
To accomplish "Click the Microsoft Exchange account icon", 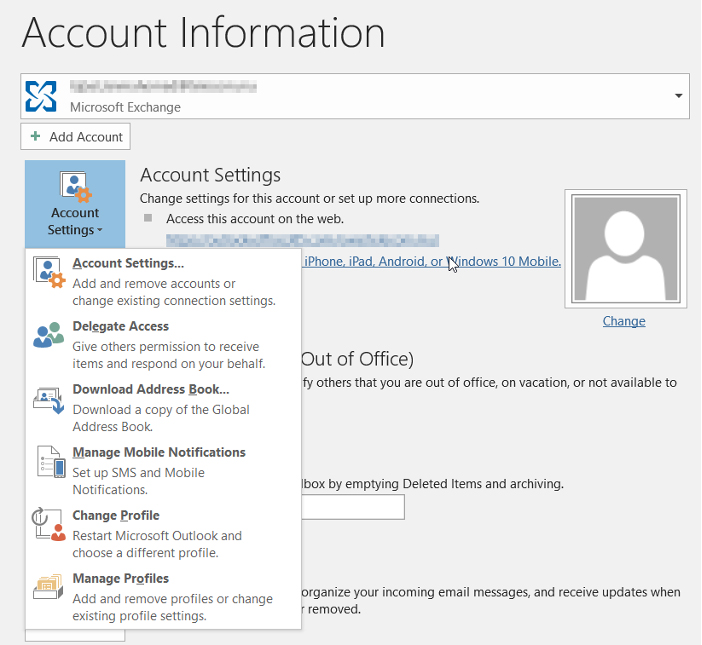I will (x=41, y=96).
